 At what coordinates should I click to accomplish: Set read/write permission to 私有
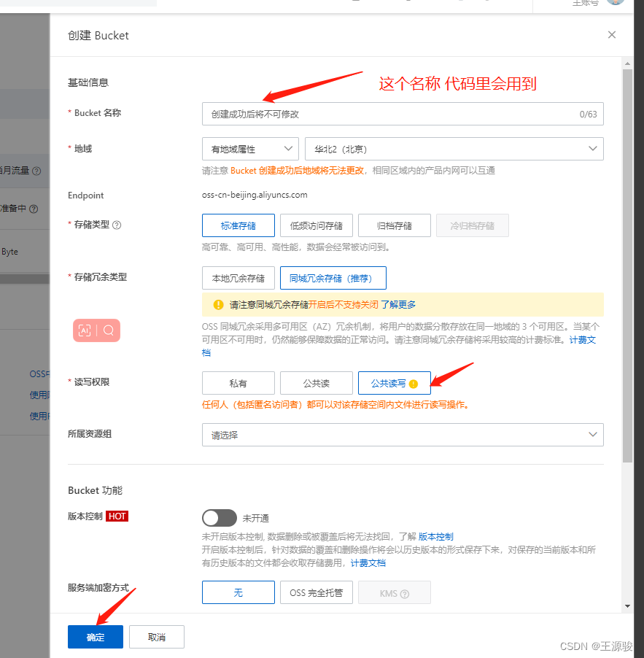coord(238,383)
